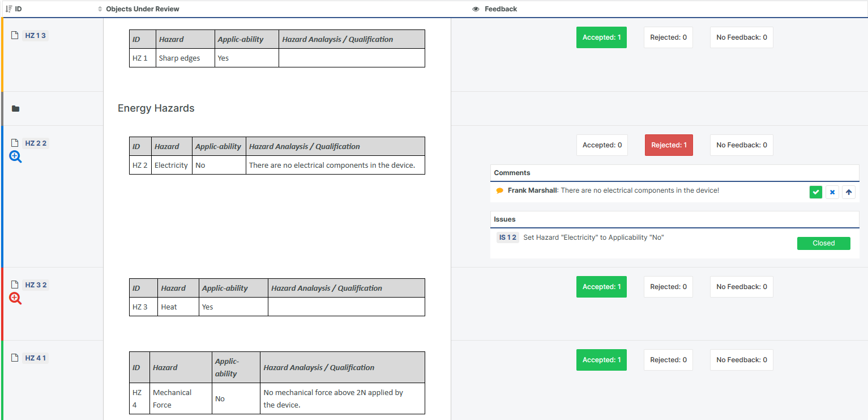Open issue IS 1 2 link
This screenshot has width=868, height=420.
point(507,237)
